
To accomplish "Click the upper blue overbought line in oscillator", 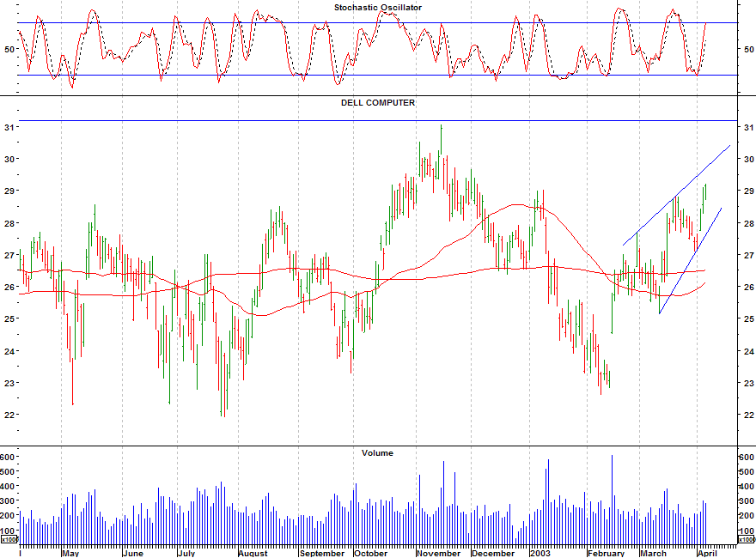I will click(x=378, y=22).
